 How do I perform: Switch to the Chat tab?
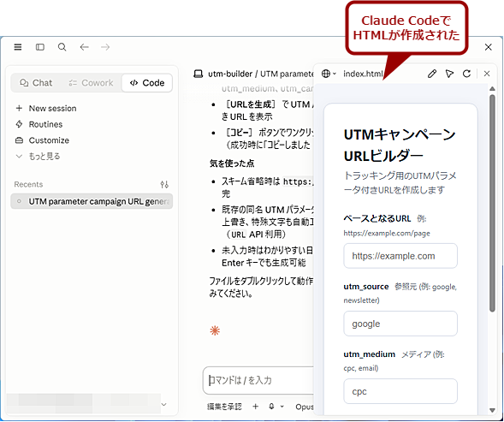tap(36, 83)
